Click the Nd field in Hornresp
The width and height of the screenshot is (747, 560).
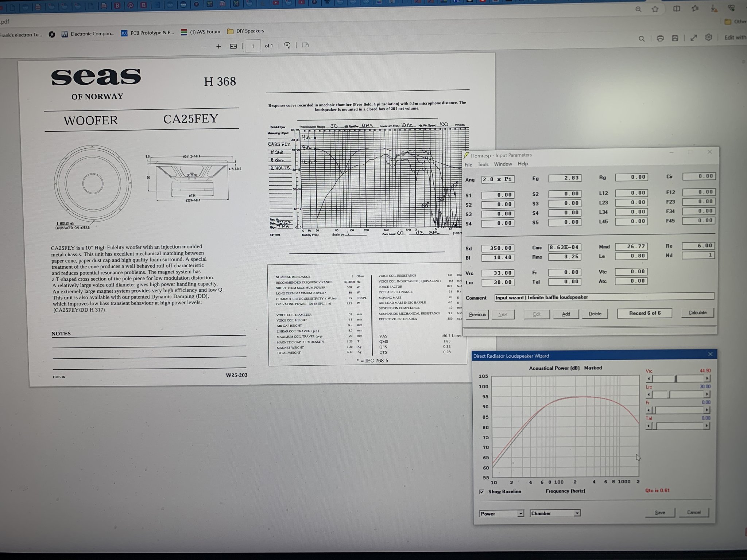tap(698, 255)
